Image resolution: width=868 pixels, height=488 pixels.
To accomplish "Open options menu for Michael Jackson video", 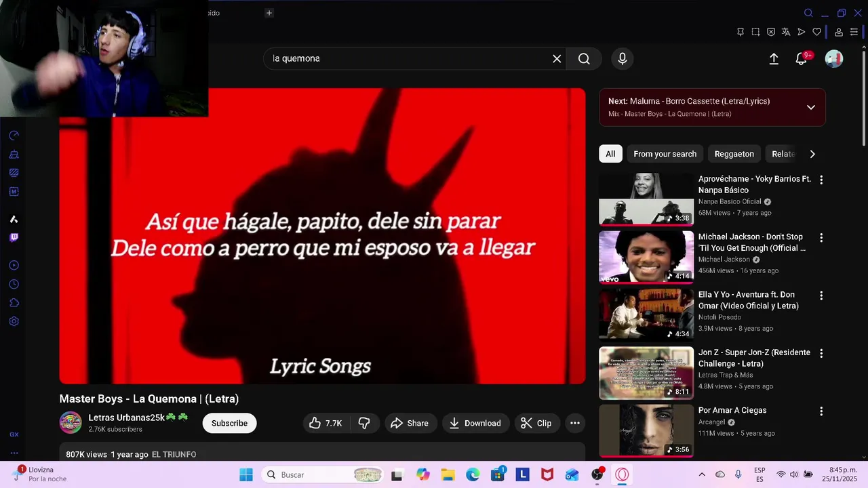I will pyautogui.click(x=821, y=238).
